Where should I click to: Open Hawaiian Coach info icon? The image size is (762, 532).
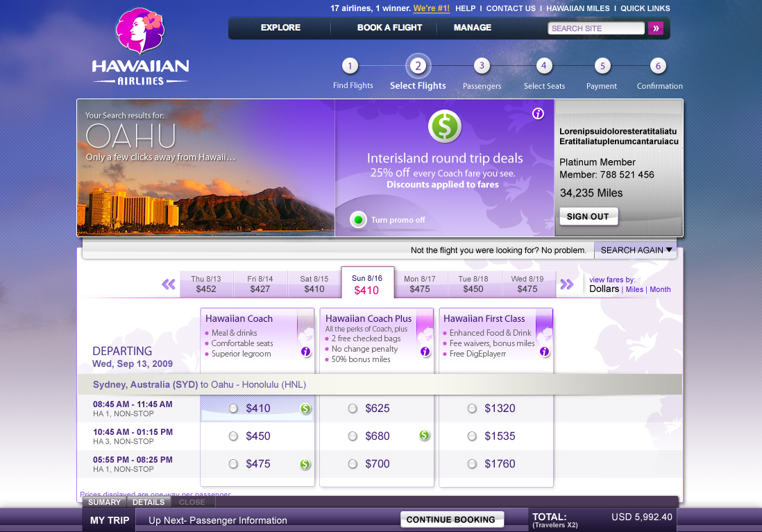click(305, 351)
